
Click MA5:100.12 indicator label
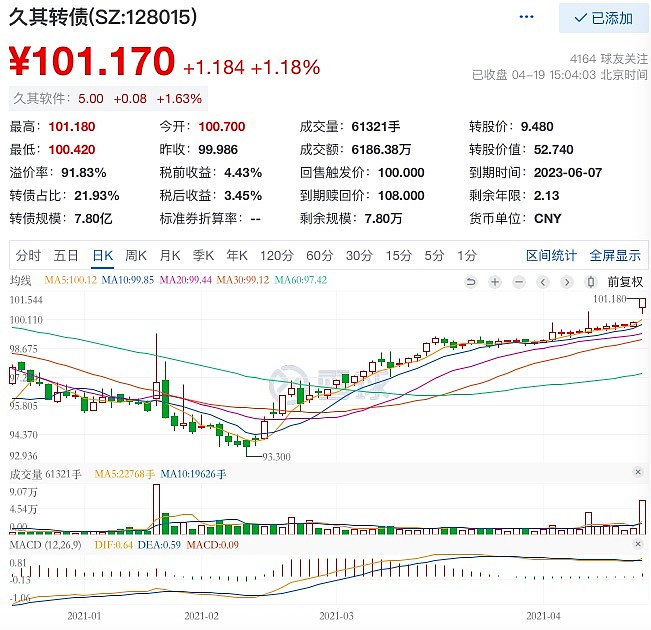pyautogui.click(x=71, y=280)
